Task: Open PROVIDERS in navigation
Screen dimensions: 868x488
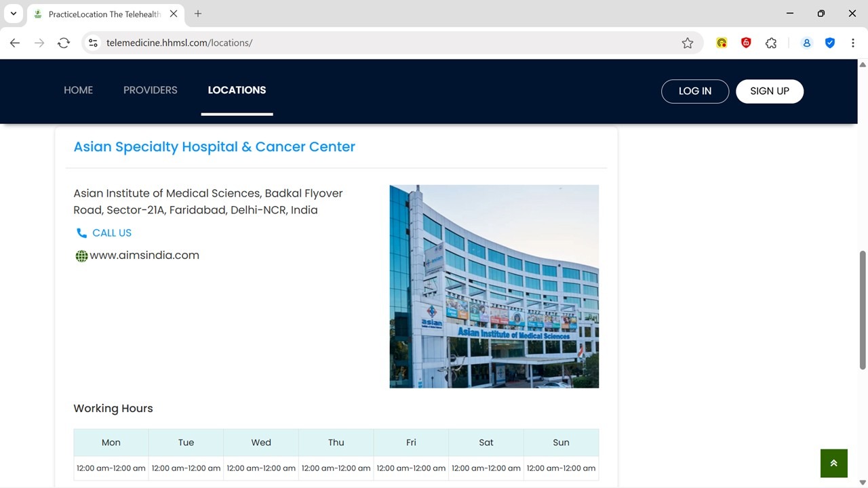Action: [x=151, y=90]
